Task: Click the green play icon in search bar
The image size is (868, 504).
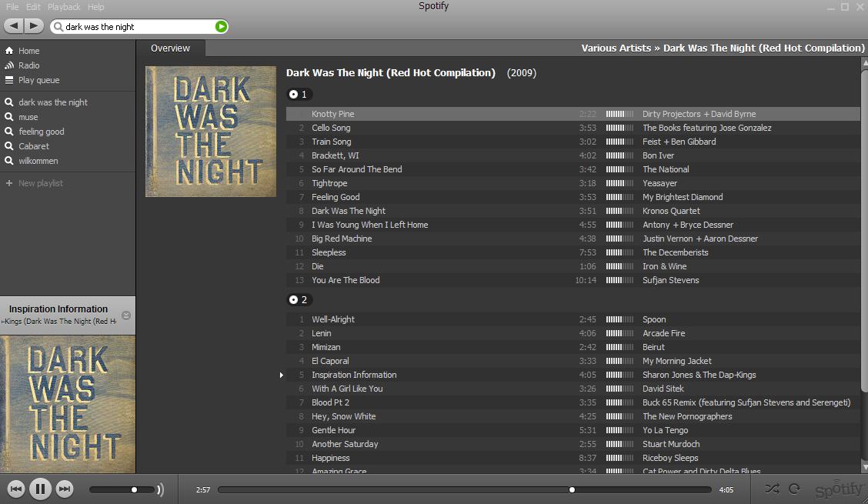Action: point(221,26)
